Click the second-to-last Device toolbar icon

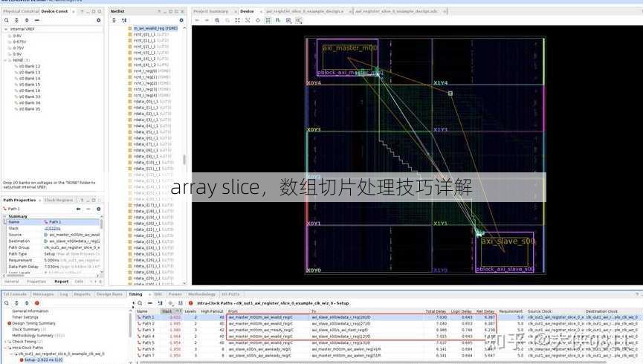288,20
